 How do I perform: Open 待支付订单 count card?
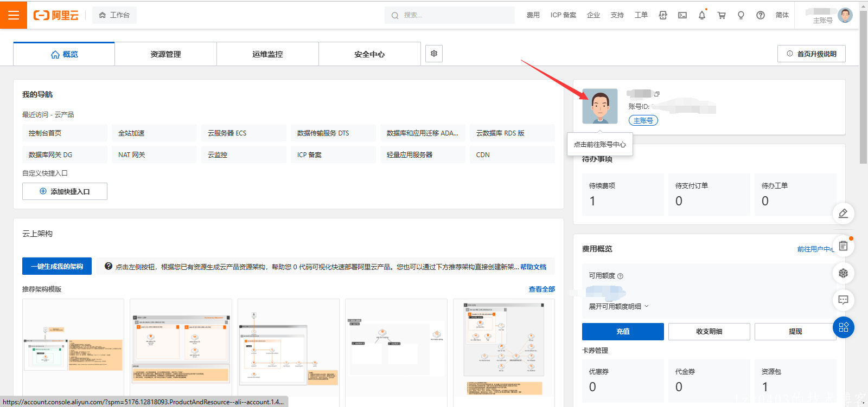click(709, 195)
